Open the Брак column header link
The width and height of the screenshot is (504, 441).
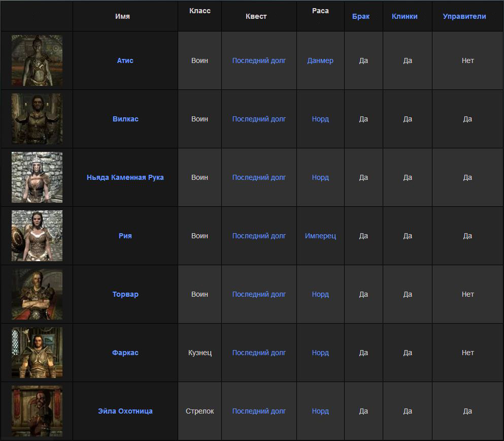(x=361, y=16)
